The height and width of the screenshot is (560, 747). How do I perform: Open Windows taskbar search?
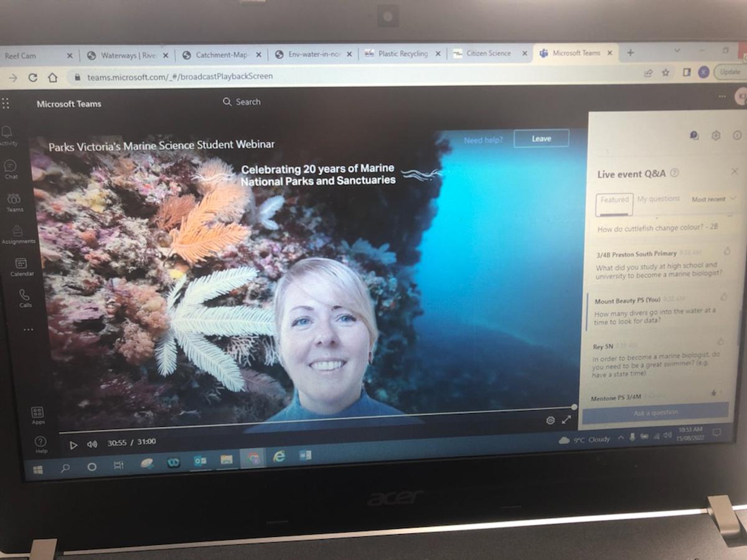tap(65, 468)
